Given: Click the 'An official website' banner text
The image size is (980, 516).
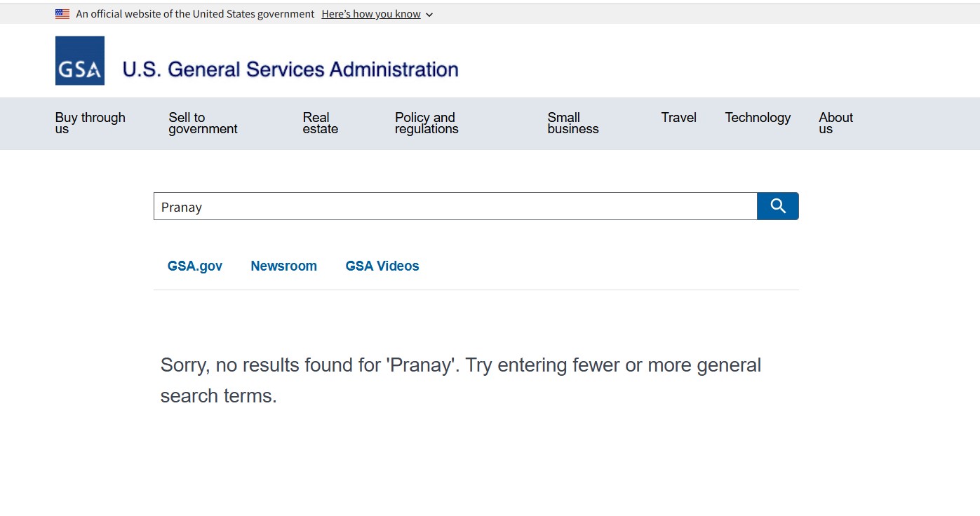Looking at the screenshot, I should (x=195, y=14).
